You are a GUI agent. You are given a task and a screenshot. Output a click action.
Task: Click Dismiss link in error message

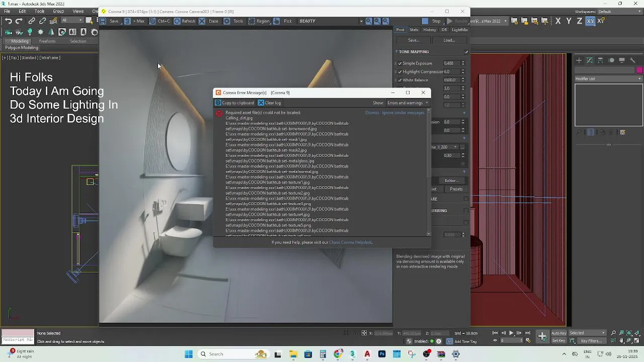[x=372, y=113]
